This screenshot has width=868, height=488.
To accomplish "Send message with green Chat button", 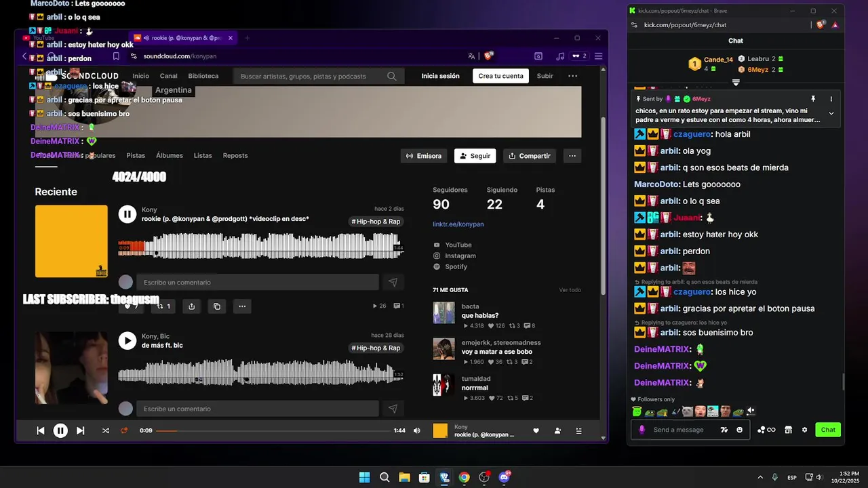I will coord(828,430).
